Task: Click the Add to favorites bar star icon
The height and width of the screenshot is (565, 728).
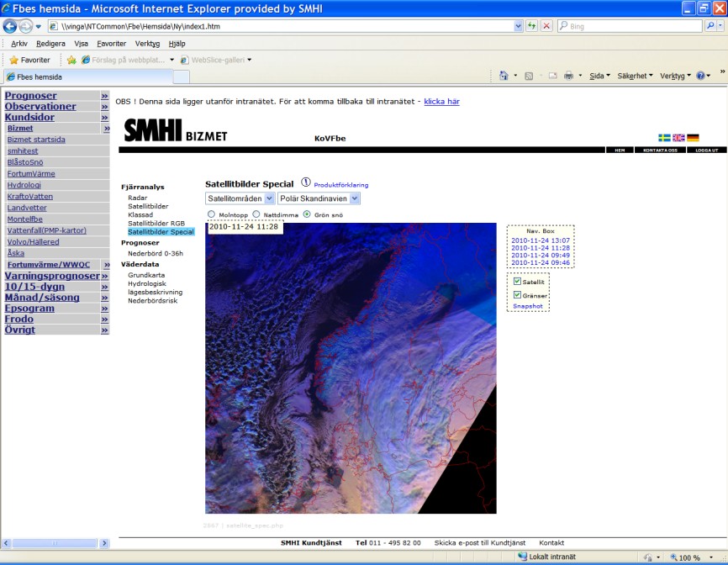Action: point(71,60)
